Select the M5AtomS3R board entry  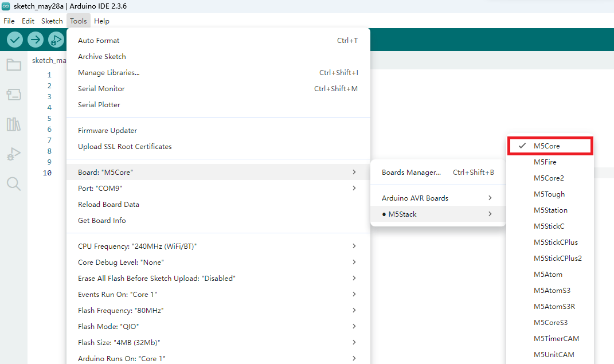(x=550, y=307)
